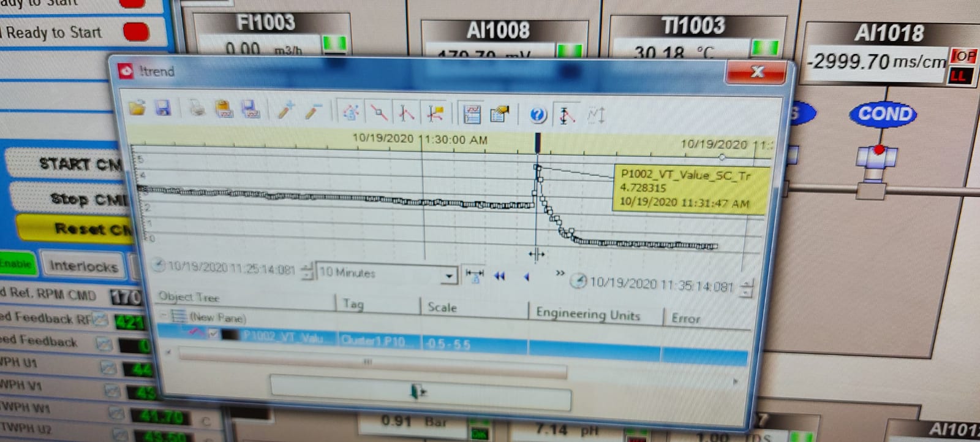Click the Save floppy disk icon
This screenshot has height=442, width=980.
(x=163, y=109)
